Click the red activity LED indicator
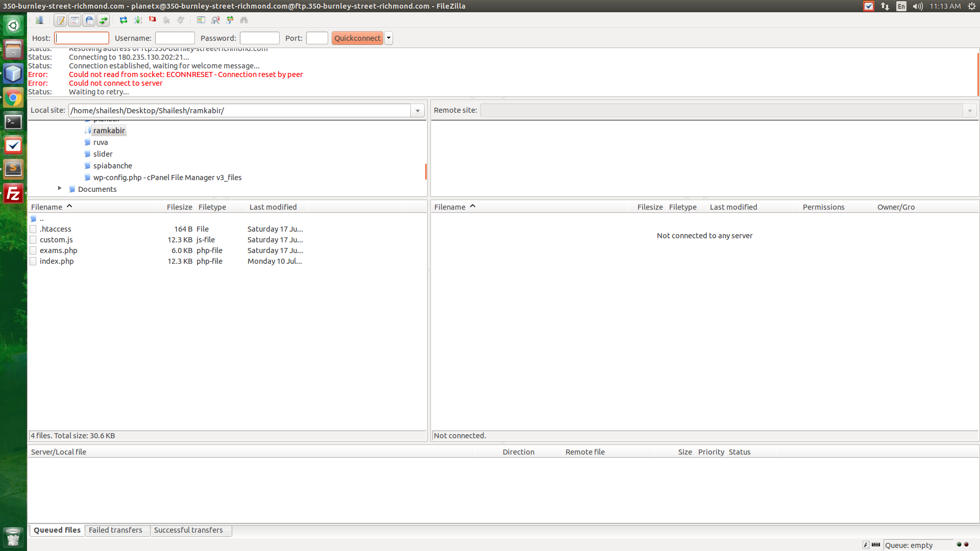The image size is (980, 551). (x=966, y=544)
